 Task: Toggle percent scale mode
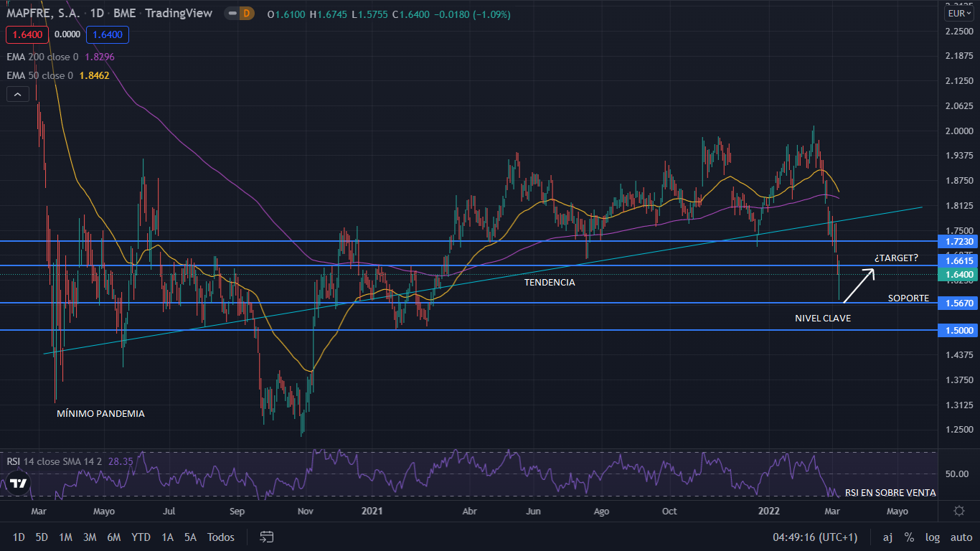(x=909, y=537)
